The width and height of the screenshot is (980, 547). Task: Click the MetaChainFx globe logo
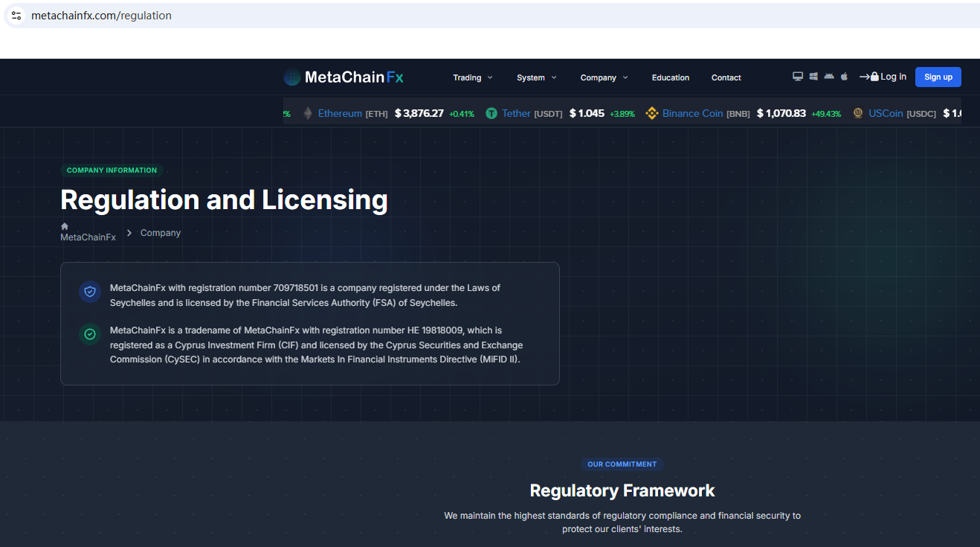point(292,77)
